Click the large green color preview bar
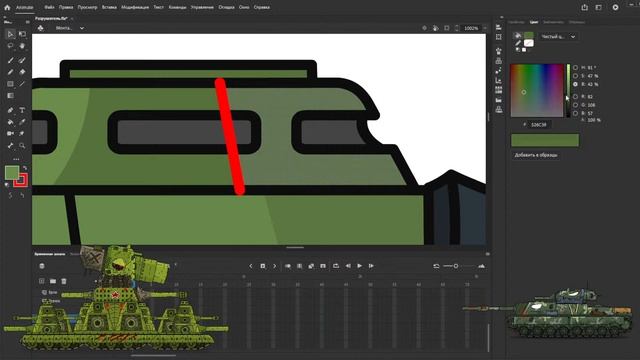Viewport: 640px width, 360px height. [x=545, y=140]
